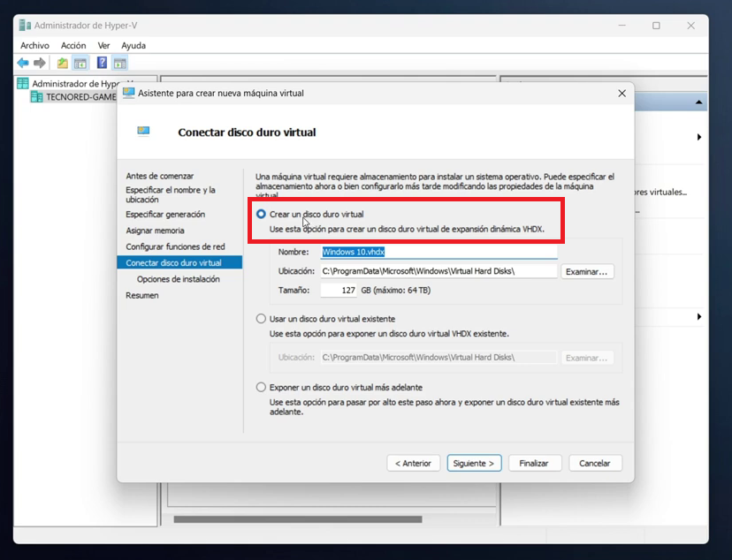Viewport: 732px width, 560px height.
Task: Expand the upper Actions pane submenu arrow
Action: click(x=699, y=137)
